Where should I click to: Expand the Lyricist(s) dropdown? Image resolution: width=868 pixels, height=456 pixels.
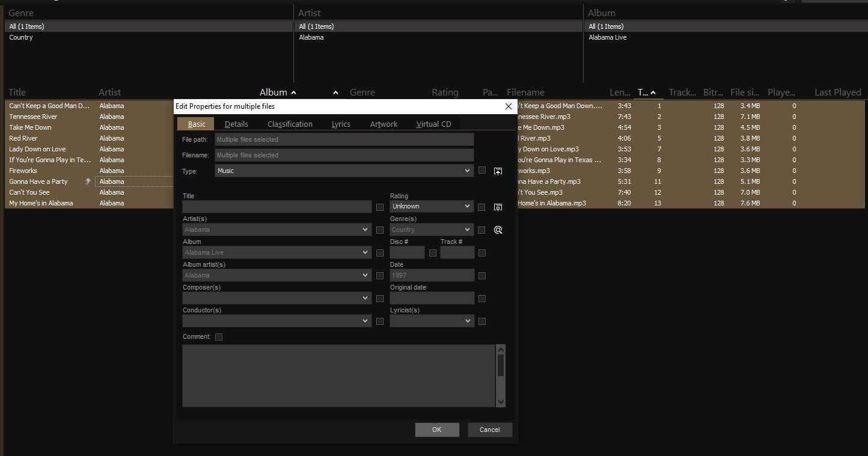(x=432, y=321)
